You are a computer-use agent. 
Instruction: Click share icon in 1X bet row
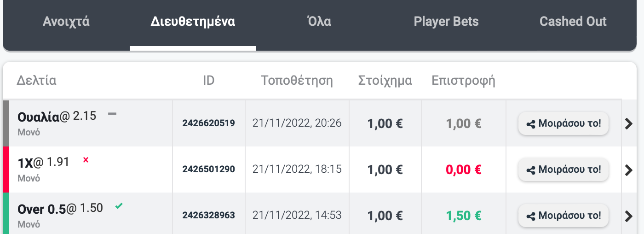click(530, 170)
